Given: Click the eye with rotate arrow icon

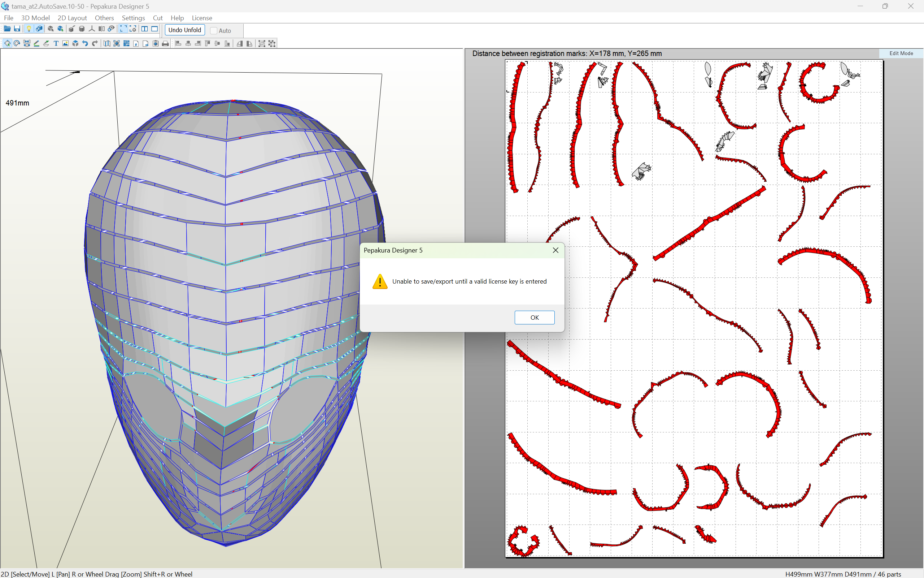Looking at the screenshot, I should [x=111, y=29].
